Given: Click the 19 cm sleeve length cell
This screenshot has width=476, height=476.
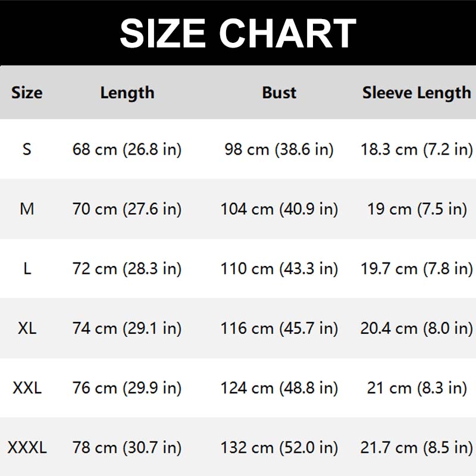Looking at the screenshot, I should point(416,209).
